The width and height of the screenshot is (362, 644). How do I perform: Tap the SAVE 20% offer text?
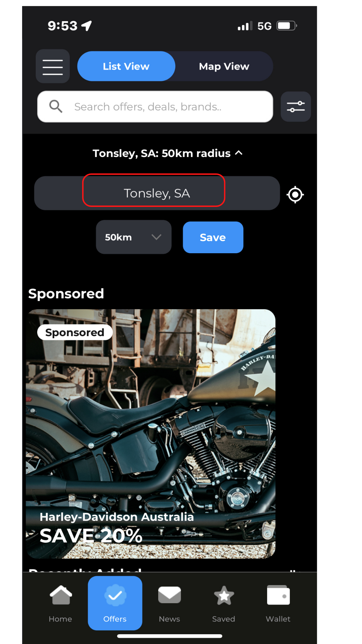91,536
